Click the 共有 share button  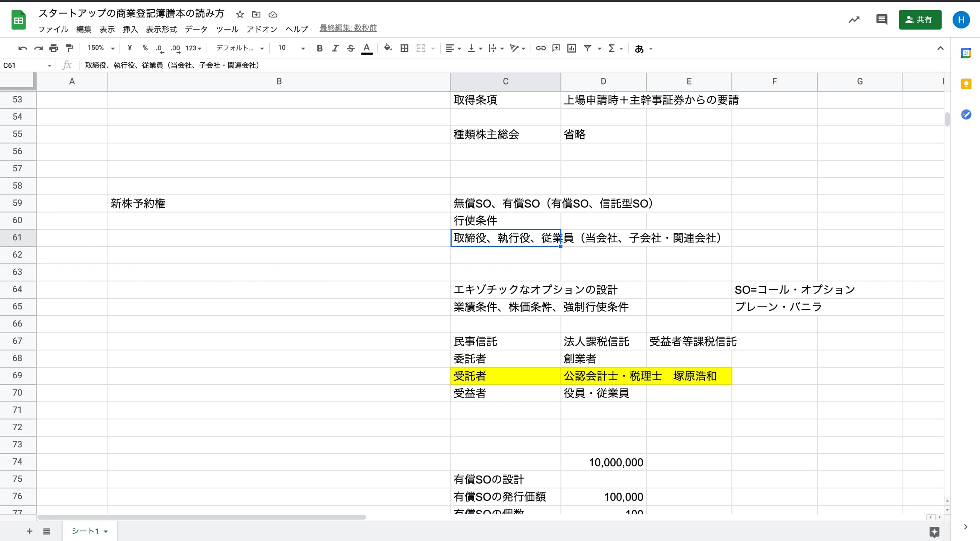[920, 20]
